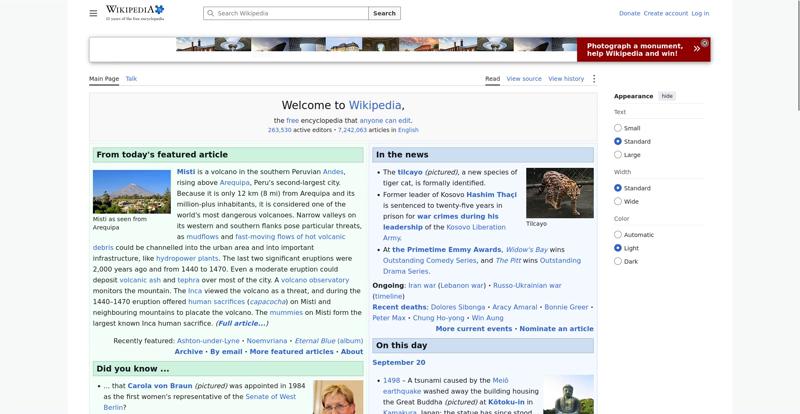Follow the Arequipa link
The height and width of the screenshot is (414, 800).
coord(234,182)
